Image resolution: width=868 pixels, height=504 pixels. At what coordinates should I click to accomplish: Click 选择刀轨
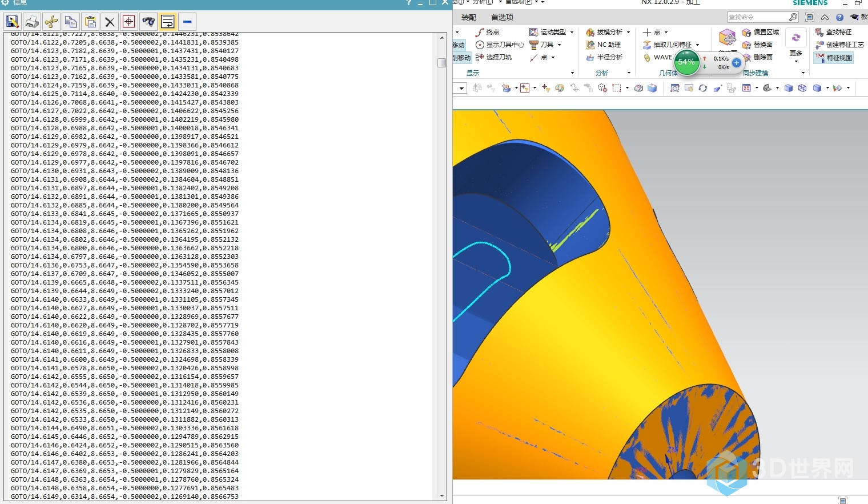point(494,57)
